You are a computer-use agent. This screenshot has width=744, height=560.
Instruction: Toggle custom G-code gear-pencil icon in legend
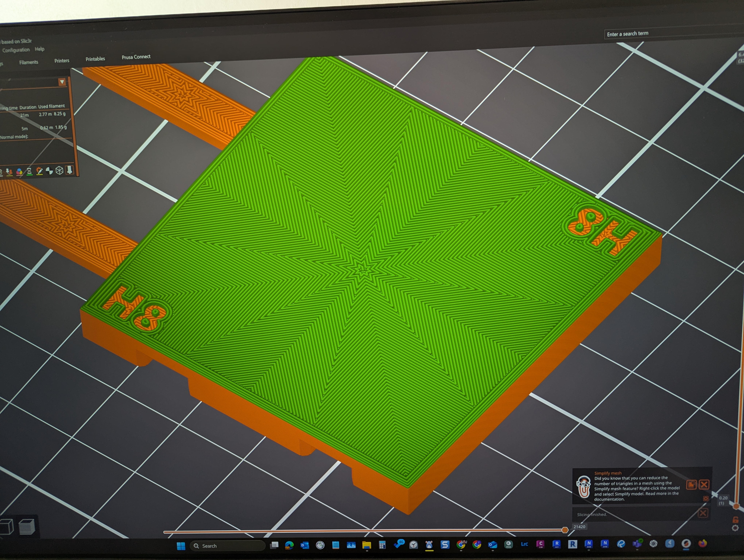point(39,171)
